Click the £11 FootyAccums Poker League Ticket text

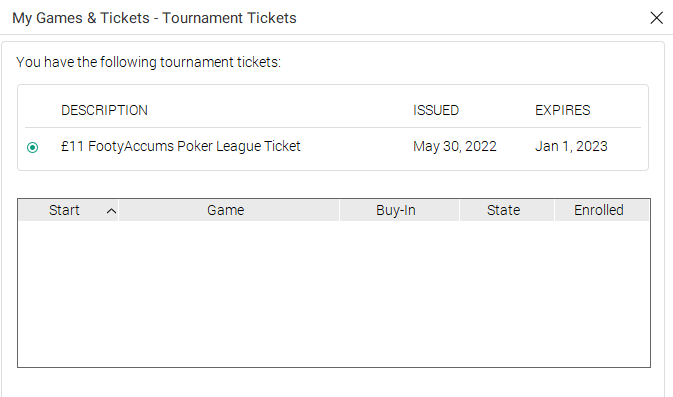click(181, 146)
